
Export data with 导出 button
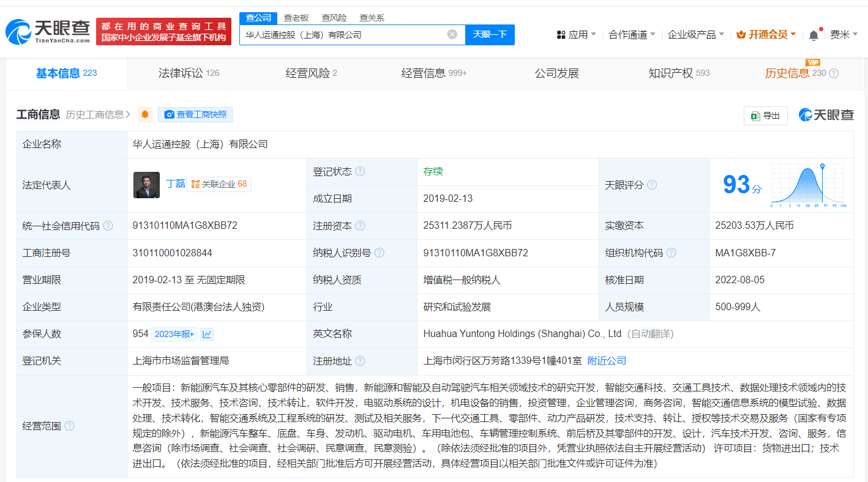coord(765,116)
